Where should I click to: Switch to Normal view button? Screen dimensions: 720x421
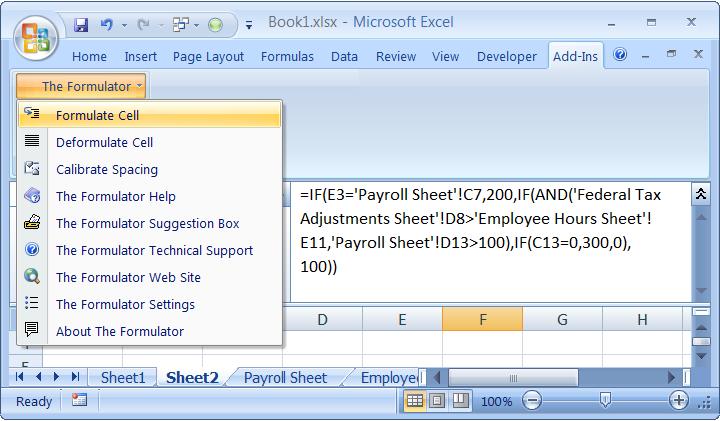tap(415, 401)
